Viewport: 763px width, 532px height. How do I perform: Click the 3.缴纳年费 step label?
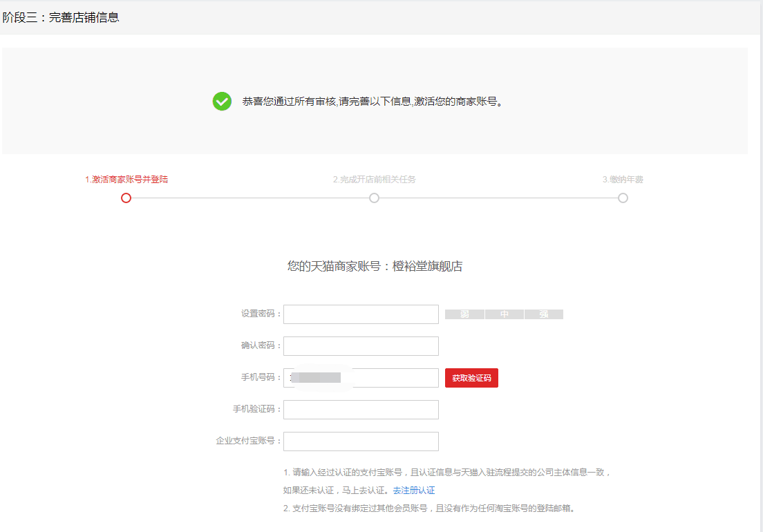(x=623, y=180)
